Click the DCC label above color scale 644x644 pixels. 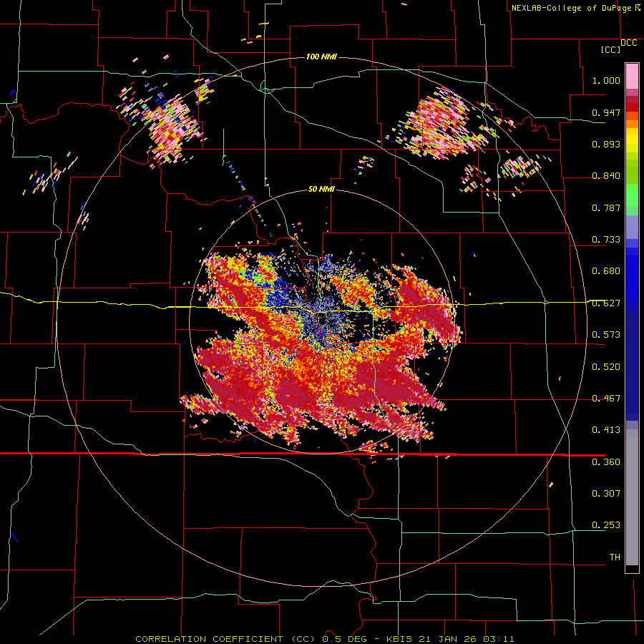coord(628,43)
